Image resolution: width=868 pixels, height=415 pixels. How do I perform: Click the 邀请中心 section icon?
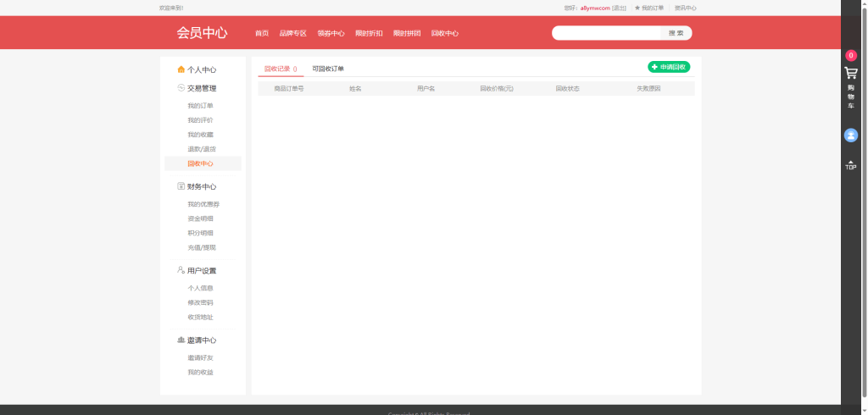(181, 340)
